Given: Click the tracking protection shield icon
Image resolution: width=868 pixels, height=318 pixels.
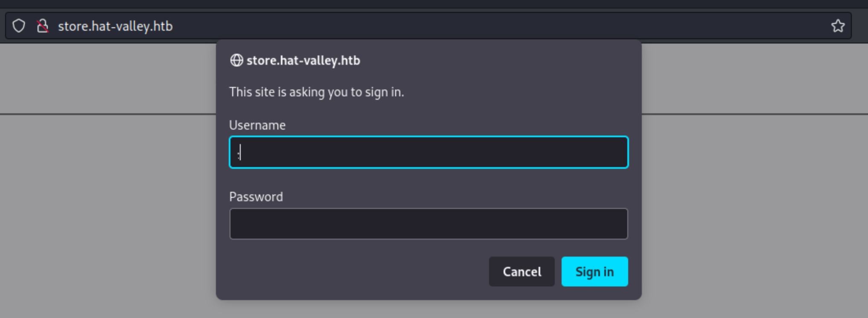Looking at the screenshot, I should tap(19, 26).
